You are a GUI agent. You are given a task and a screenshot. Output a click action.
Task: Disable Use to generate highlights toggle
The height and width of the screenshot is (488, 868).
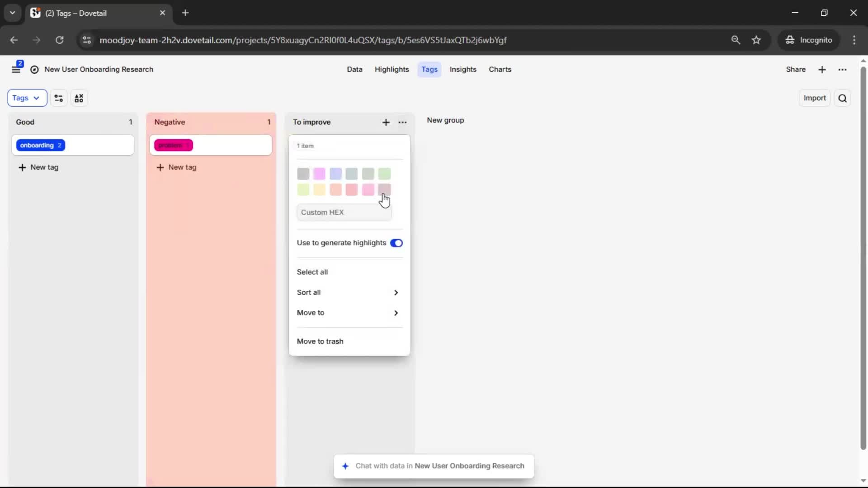396,243
